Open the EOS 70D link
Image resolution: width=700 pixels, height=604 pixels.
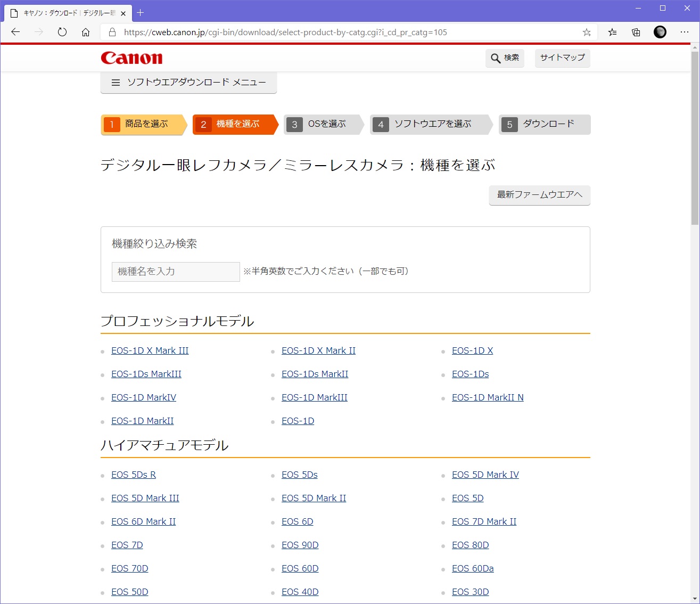129,568
